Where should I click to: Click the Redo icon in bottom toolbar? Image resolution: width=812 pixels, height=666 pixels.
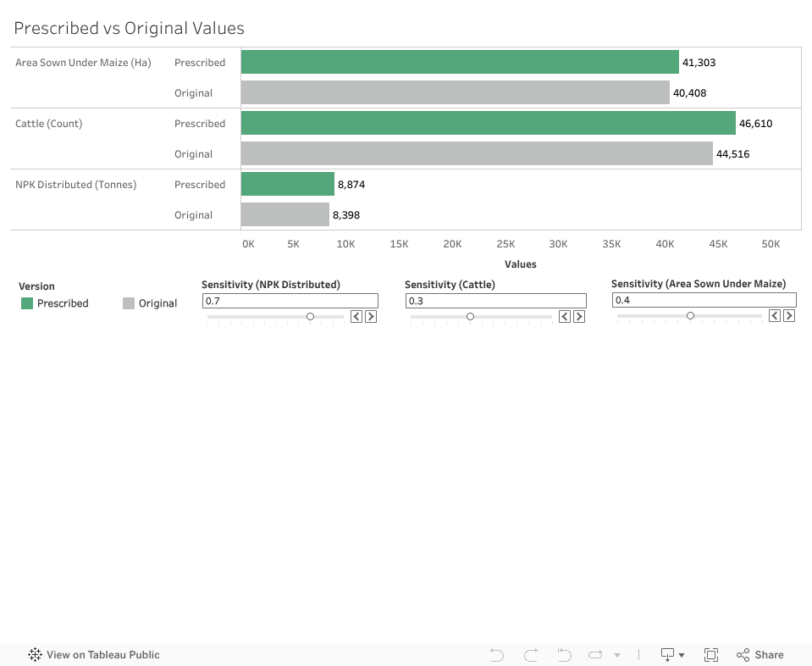click(531, 655)
